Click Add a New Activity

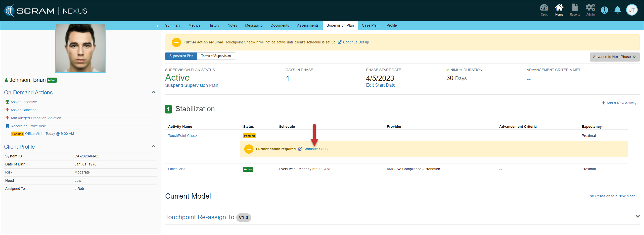(x=619, y=103)
